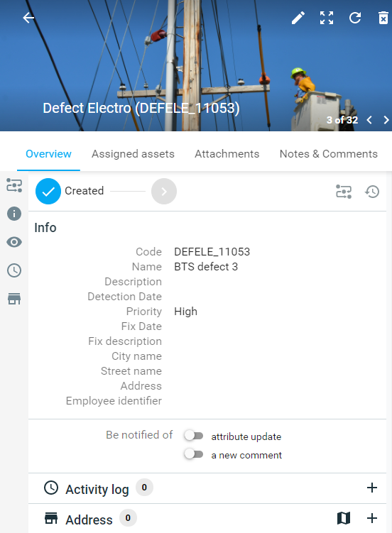The width and height of the screenshot is (392, 533).
Task: Advance to next workflow step button
Action: pos(164,192)
